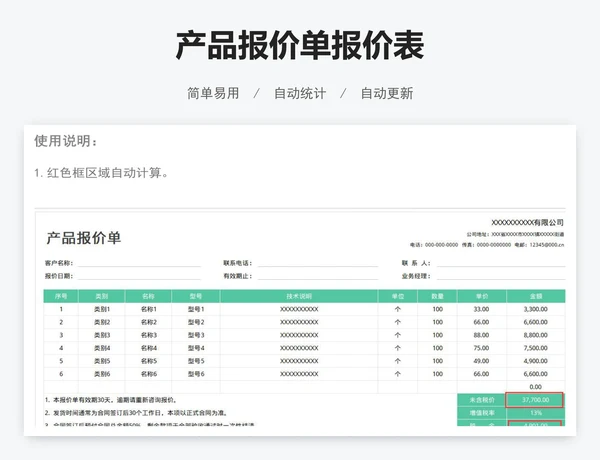600x460 pixels.
Task: Click amount 7,500.00 in row 4
Action: tap(536, 348)
